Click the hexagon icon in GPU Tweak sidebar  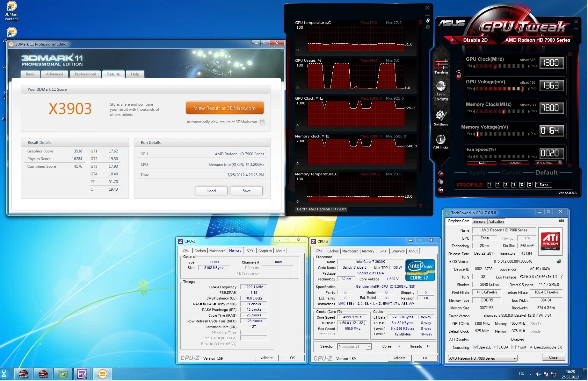click(441, 182)
